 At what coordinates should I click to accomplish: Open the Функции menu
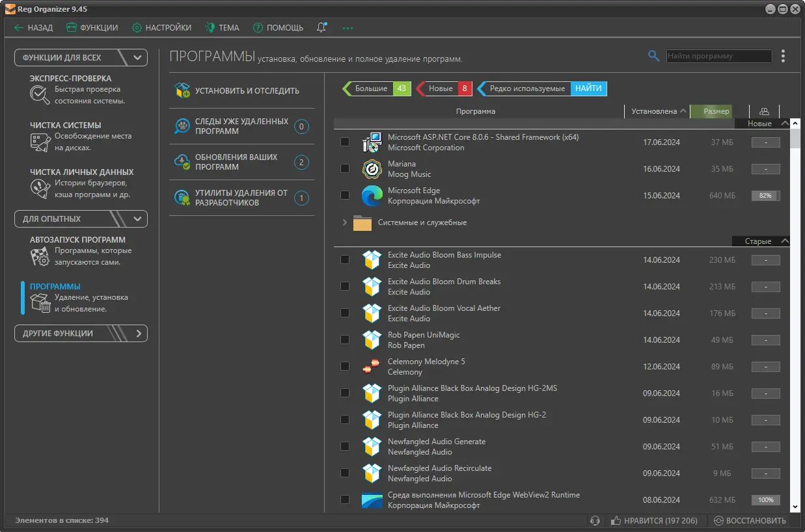coord(92,27)
